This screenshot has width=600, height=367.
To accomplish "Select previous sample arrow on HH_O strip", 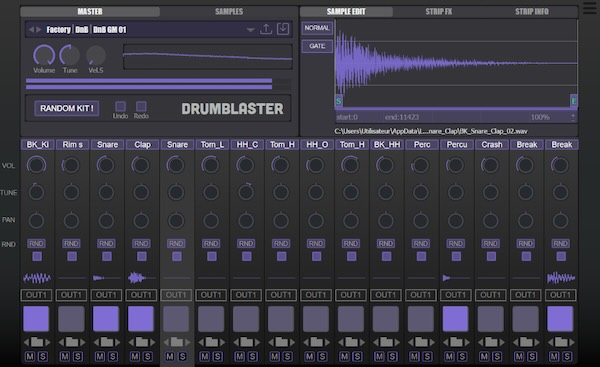I will click(306, 342).
